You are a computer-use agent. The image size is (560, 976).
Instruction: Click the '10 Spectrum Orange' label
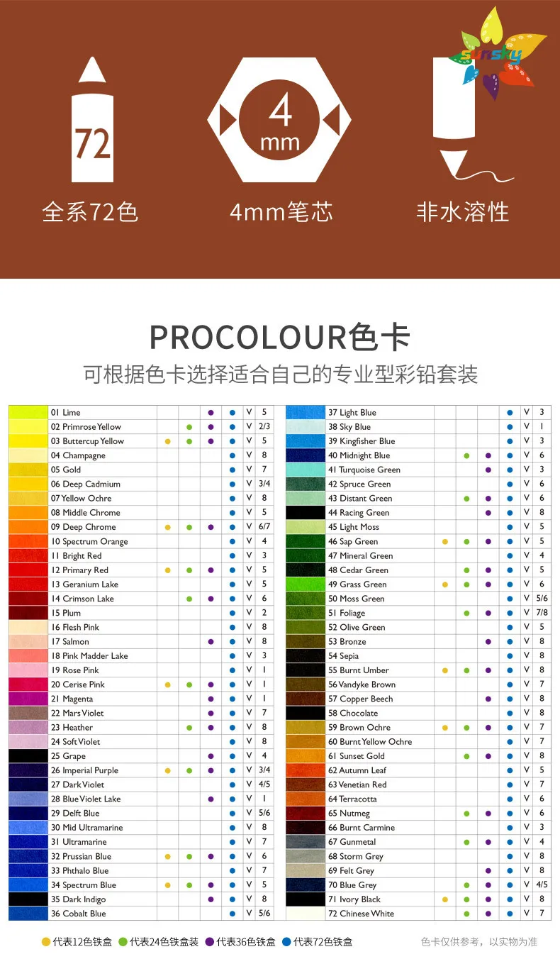coord(89,541)
